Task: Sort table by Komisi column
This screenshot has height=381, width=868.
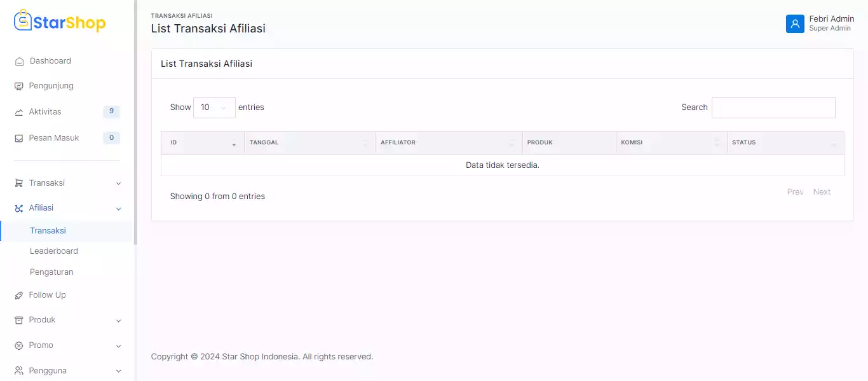Action: click(x=670, y=143)
